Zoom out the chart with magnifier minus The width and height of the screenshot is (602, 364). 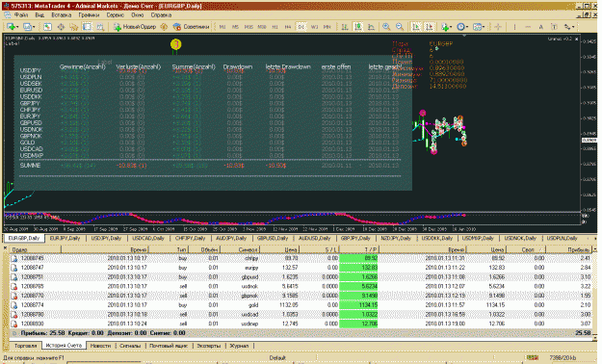[x=400, y=27]
